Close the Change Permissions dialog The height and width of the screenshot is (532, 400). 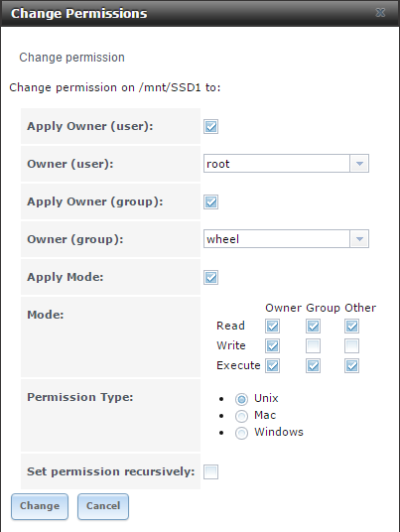pyautogui.click(x=380, y=13)
